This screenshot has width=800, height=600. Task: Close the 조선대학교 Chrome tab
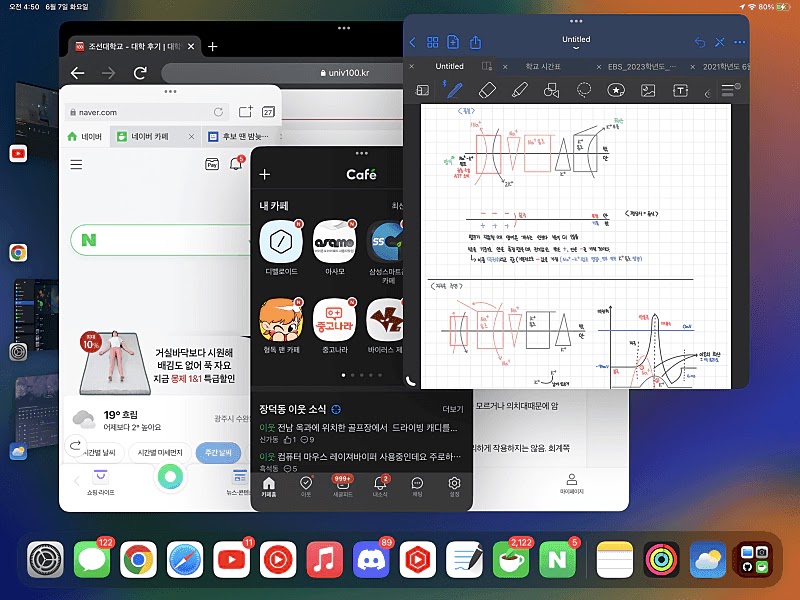(191, 46)
